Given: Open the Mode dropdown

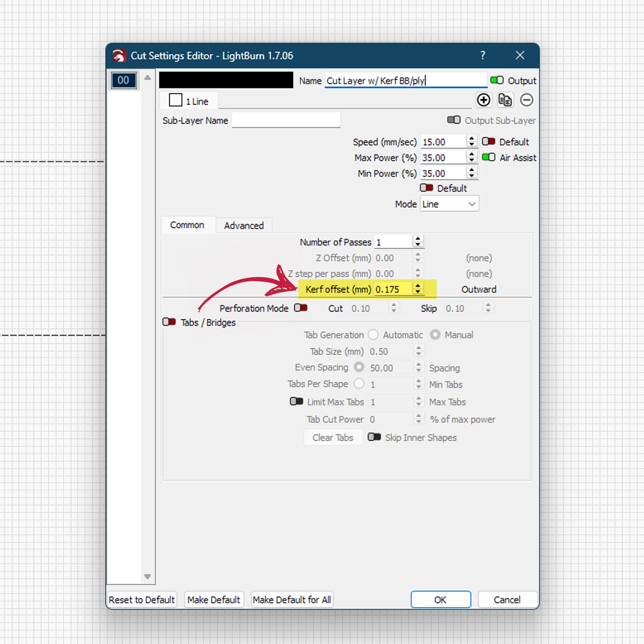Looking at the screenshot, I should pos(449,204).
